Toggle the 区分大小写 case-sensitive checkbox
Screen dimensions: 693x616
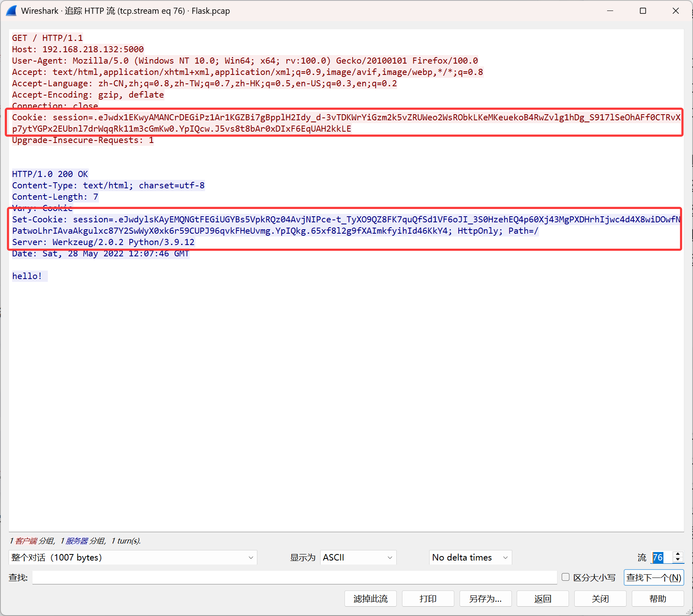coord(566,577)
